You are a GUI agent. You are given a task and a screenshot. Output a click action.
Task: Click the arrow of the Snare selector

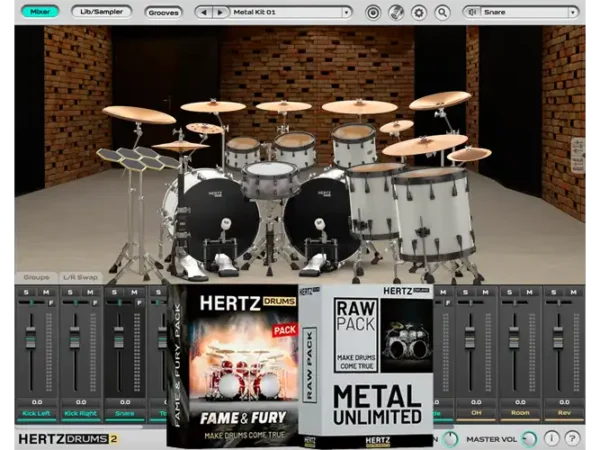point(573,13)
